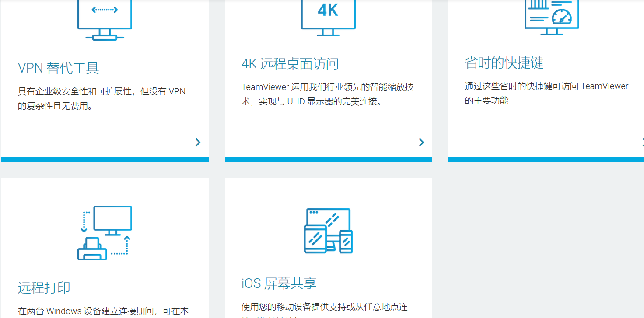Click the iOS screen sharing devices icon

(328, 231)
